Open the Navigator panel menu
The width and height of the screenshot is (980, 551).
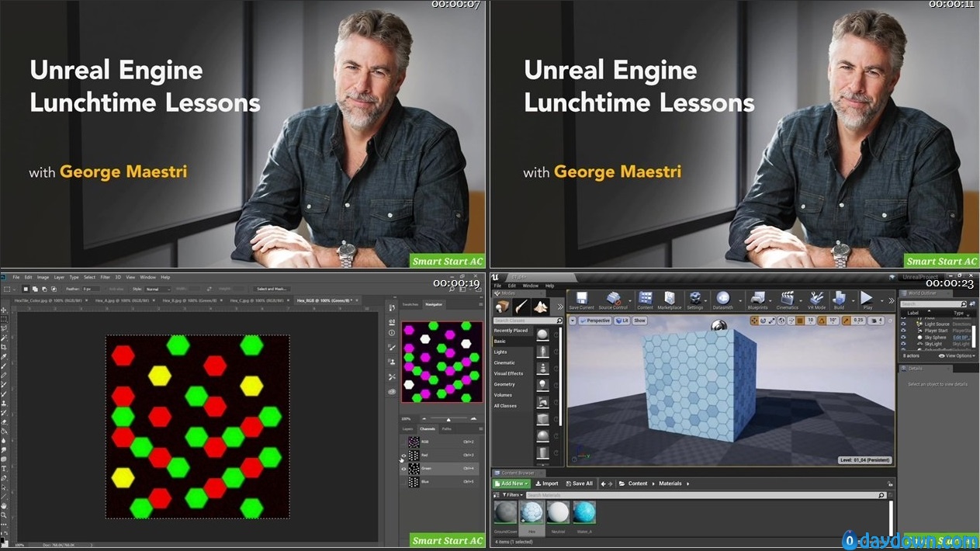click(x=480, y=305)
